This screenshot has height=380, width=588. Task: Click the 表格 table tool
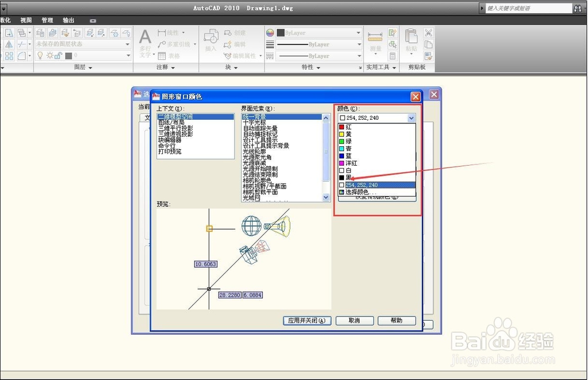coord(169,56)
